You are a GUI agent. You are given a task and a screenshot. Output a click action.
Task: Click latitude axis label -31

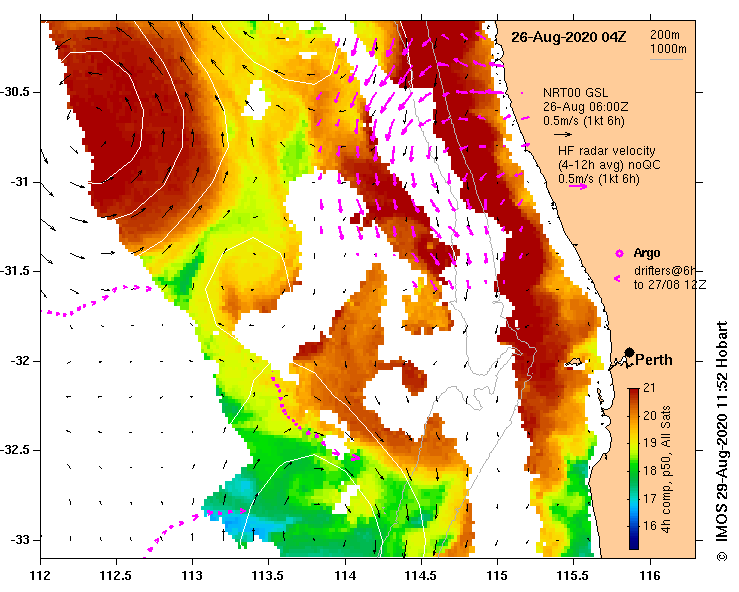tap(19, 182)
